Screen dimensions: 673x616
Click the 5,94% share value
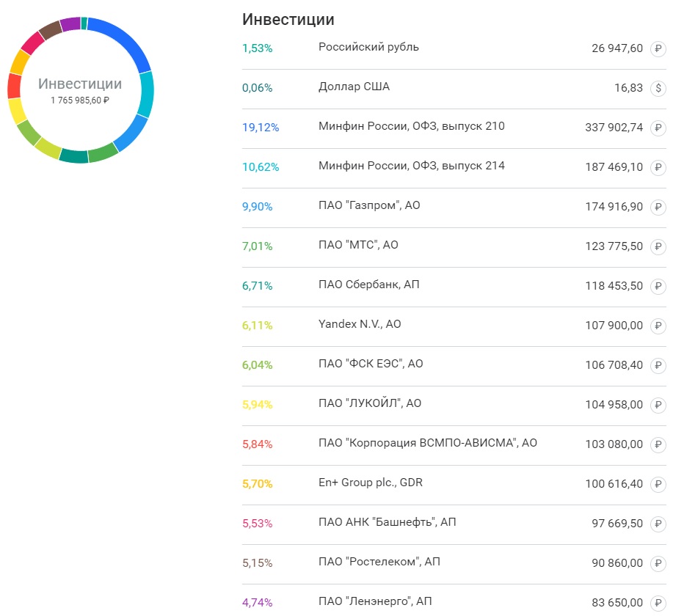click(x=257, y=405)
